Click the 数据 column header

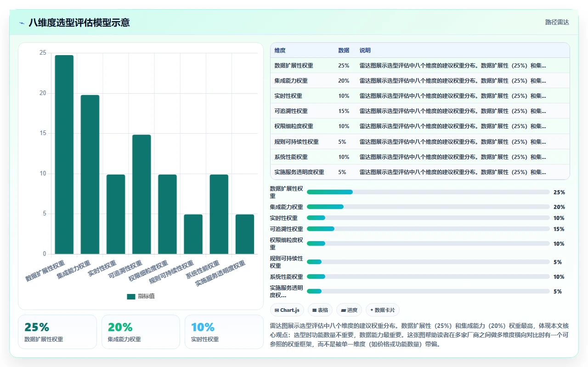point(344,50)
